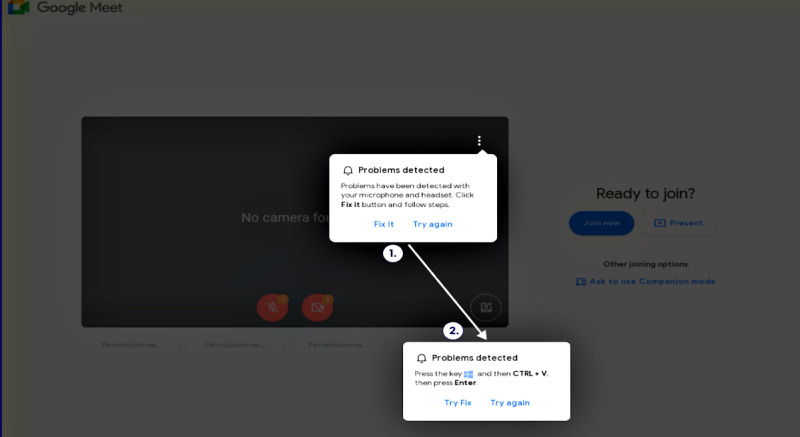Open the third Permission needed dropdown
Image resolution: width=800 pixels, height=437 pixels.
pos(338,345)
